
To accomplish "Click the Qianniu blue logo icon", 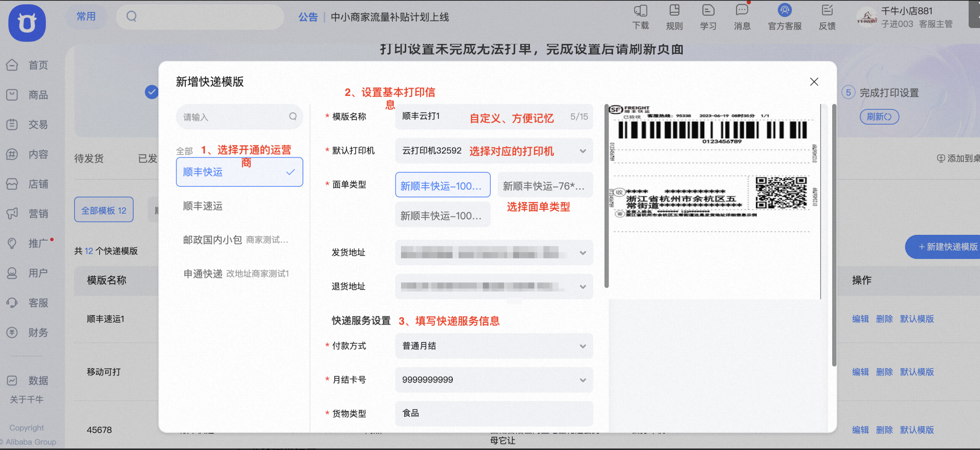I will (27, 23).
